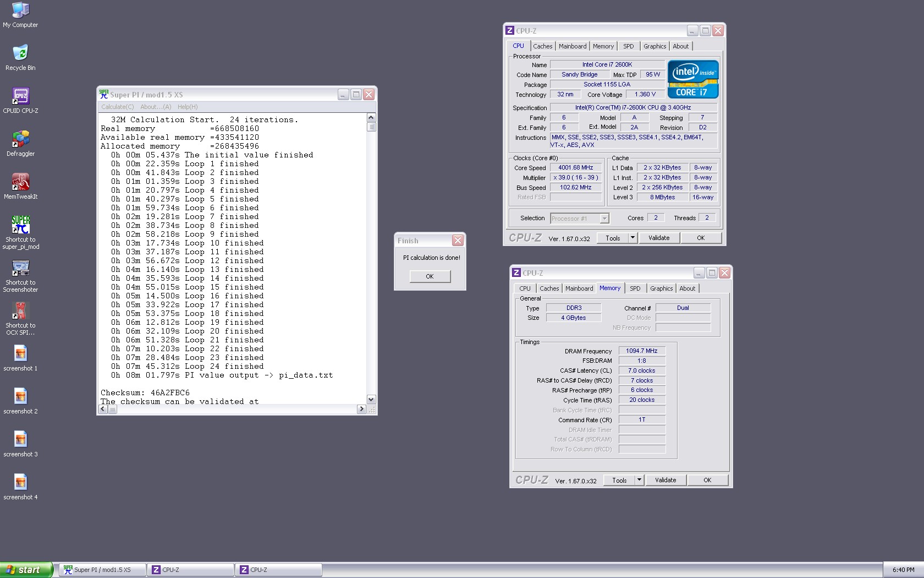Open the Calculate(C) menu in Super PI
Image resolution: width=924 pixels, height=578 pixels.
pos(118,107)
